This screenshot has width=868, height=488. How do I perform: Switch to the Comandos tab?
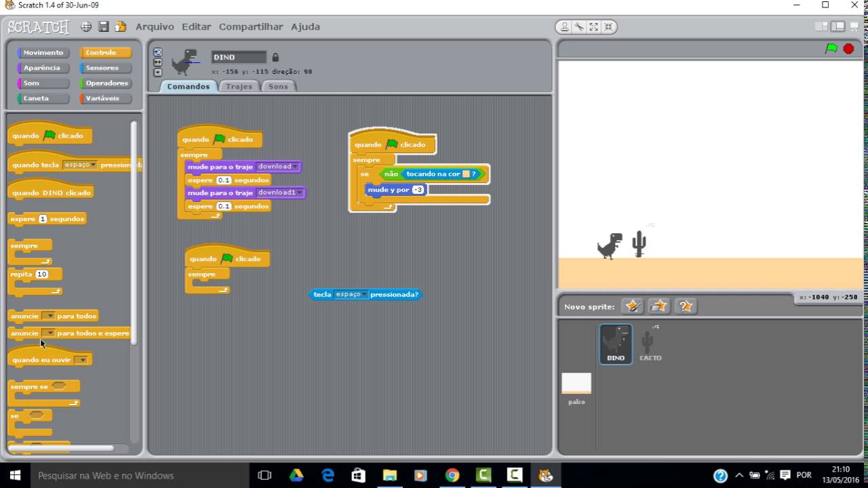point(189,86)
